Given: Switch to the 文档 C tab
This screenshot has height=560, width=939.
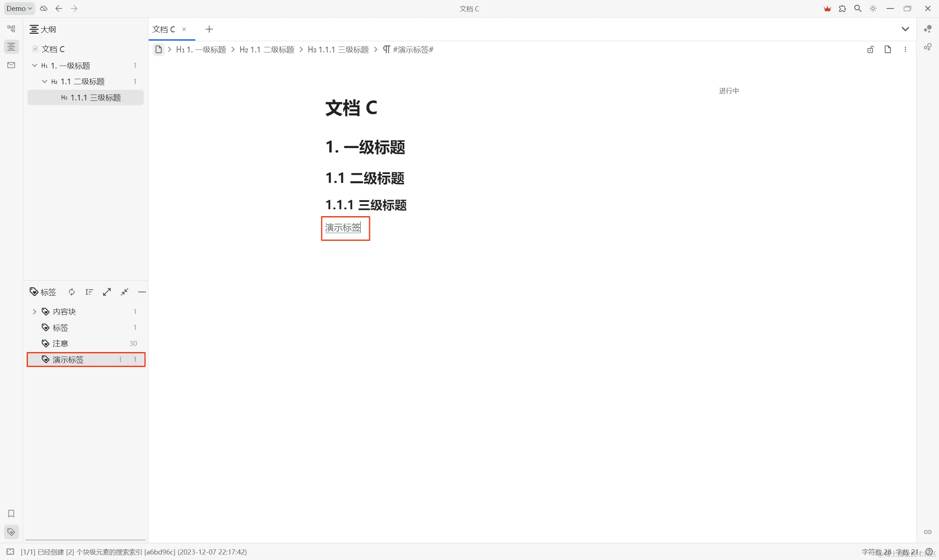Looking at the screenshot, I should [x=164, y=29].
